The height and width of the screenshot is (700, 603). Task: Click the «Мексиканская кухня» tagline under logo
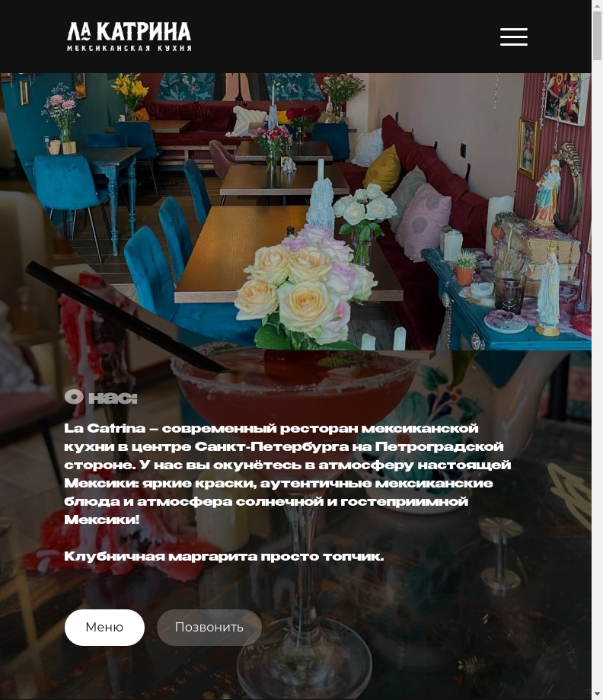point(129,48)
